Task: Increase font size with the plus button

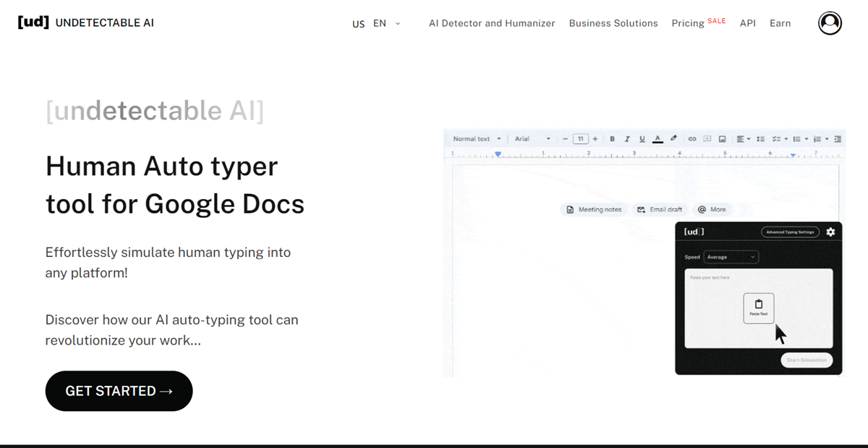Action: 595,139
